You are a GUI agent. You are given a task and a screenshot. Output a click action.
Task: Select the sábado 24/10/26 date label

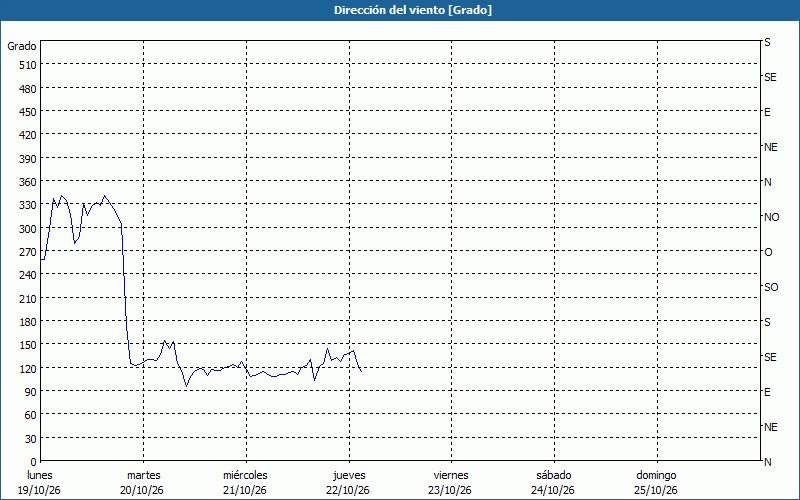[x=553, y=483]
